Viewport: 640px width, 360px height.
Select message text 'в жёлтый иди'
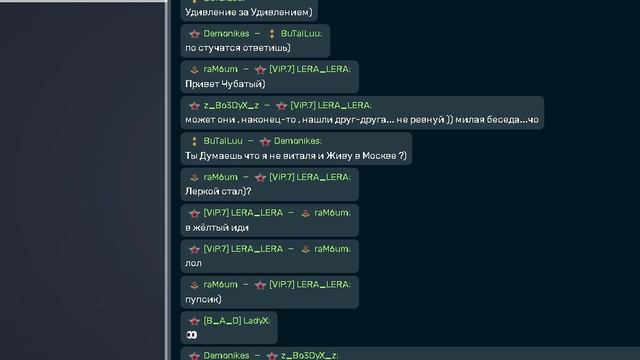coord(217,227)
